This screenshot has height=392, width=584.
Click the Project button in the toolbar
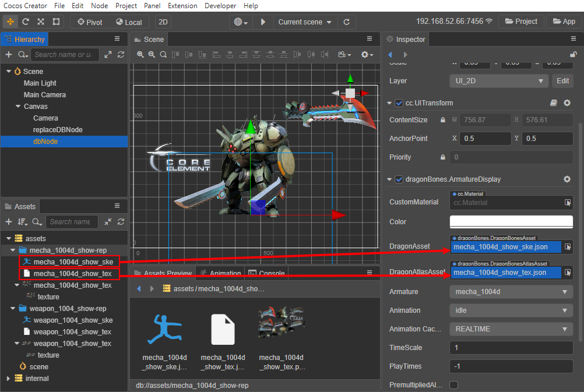(521, 21)
